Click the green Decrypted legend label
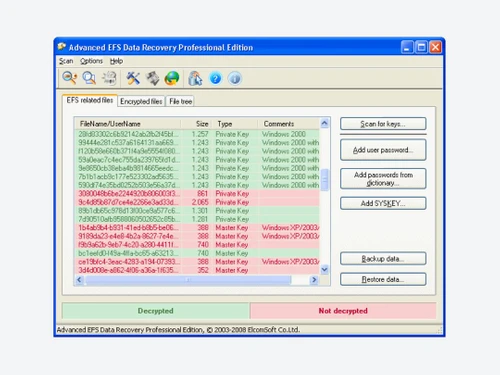The height and width of the screenshot is (375, 500). 156,311
